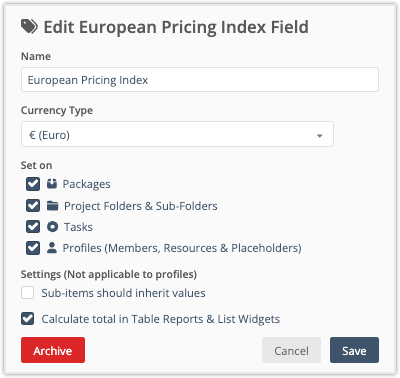Click the Packages box icon
This screenshot has width=400, height=378.
pos(52,184)
